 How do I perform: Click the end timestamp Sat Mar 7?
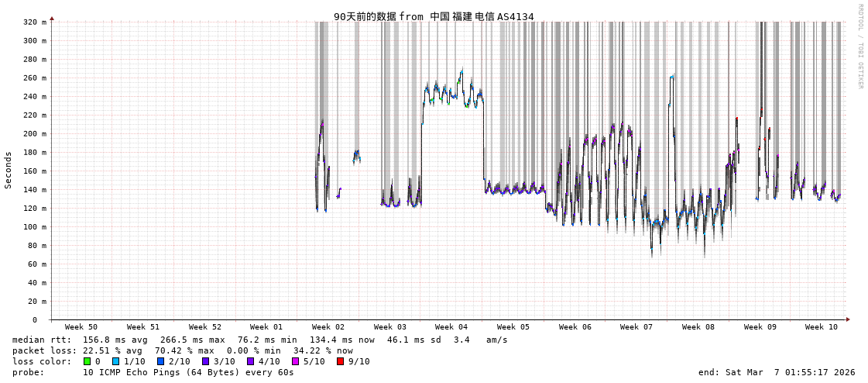point(777,372)
